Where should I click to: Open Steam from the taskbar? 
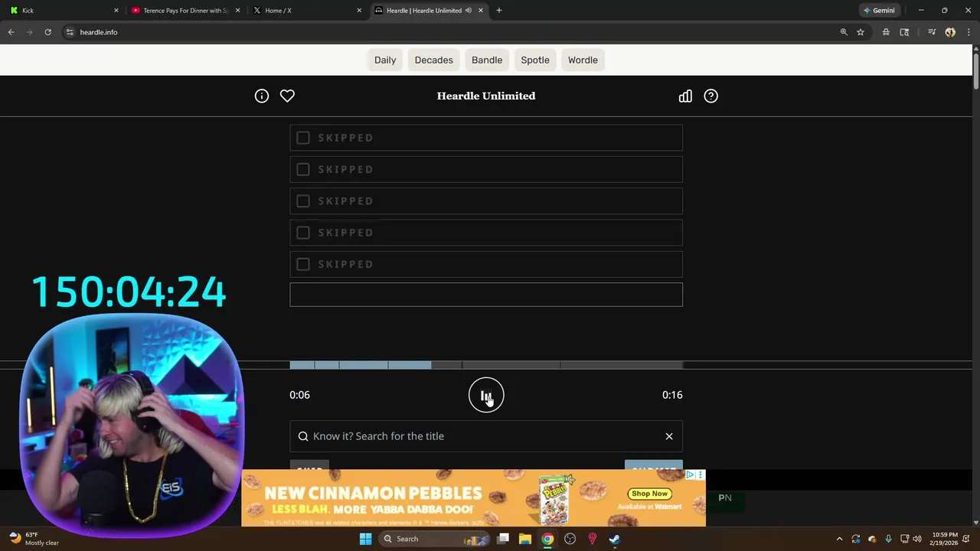(614, 539)
